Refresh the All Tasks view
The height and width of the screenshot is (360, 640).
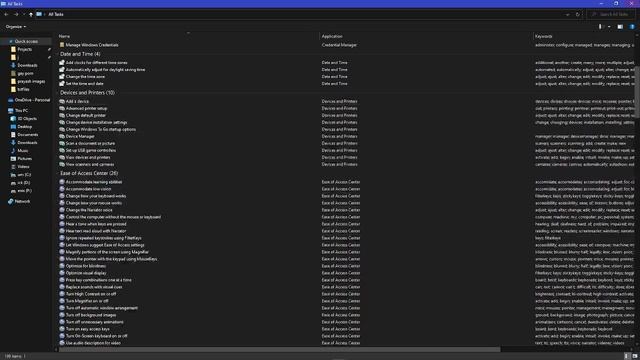pos(578,14)
